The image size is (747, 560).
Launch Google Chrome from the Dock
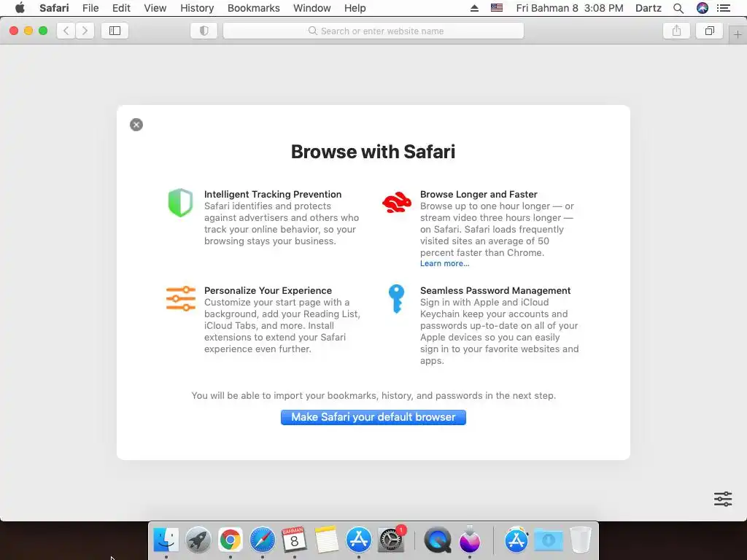coord(230,540)
